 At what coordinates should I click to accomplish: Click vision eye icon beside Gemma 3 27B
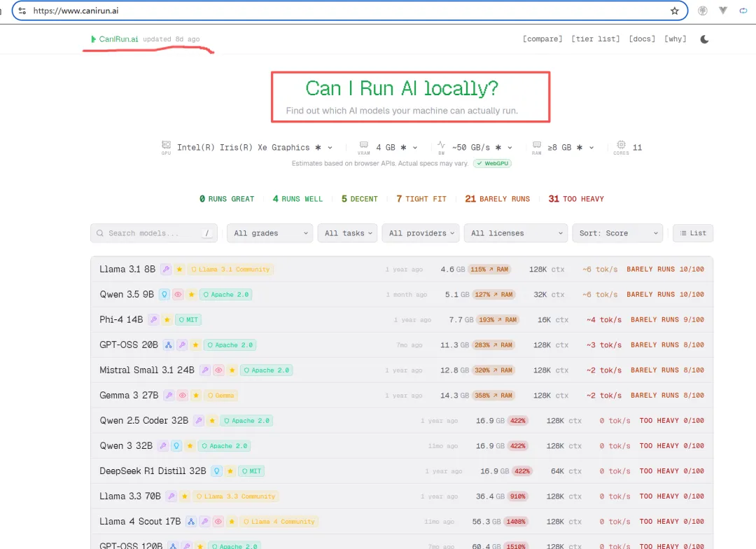(x=182, y=395)
